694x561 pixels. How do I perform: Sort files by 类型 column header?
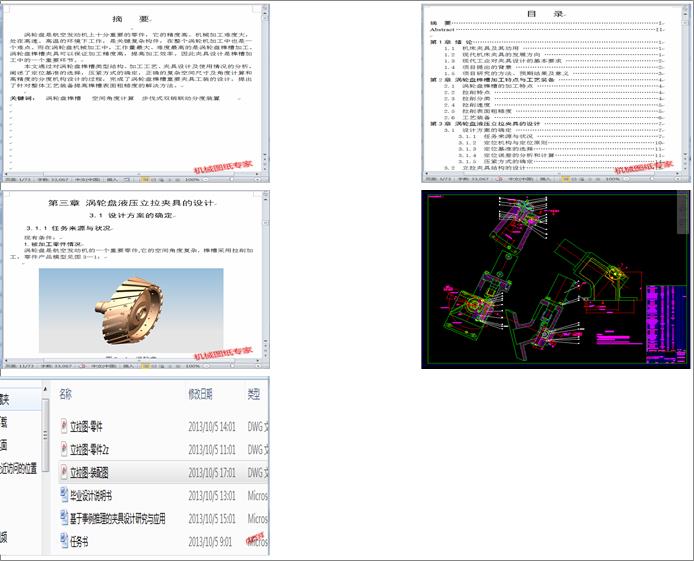pyautogui.click(x=254, y=394)
